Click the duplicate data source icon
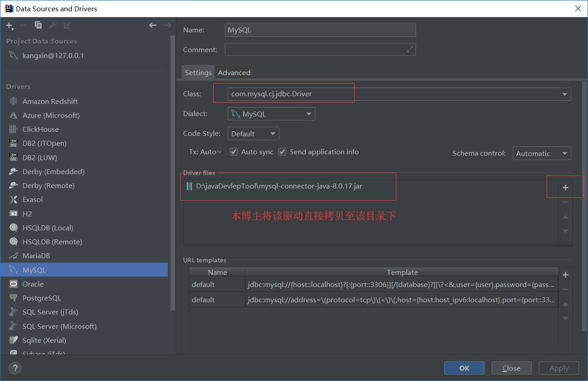Image resolution: width=588 pixels, height=381 pixels. click(x=38, y=25)
